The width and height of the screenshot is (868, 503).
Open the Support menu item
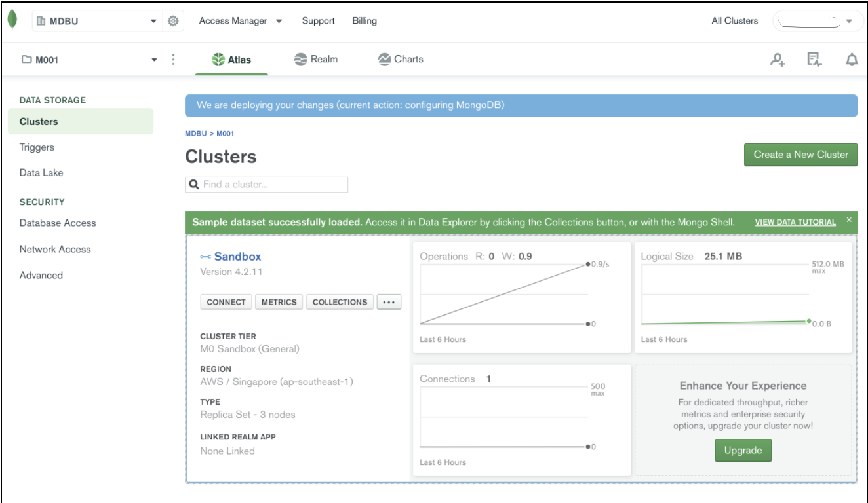coord(319,21)
